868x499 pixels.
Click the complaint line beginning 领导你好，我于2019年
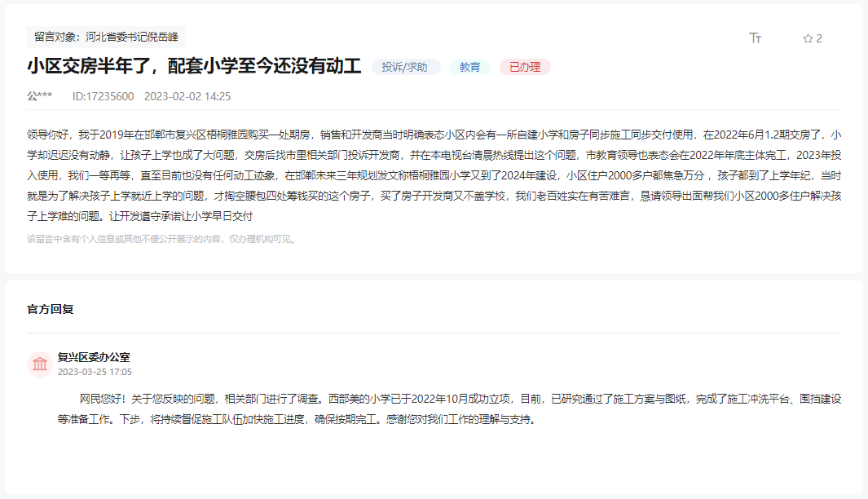point(434,135)
